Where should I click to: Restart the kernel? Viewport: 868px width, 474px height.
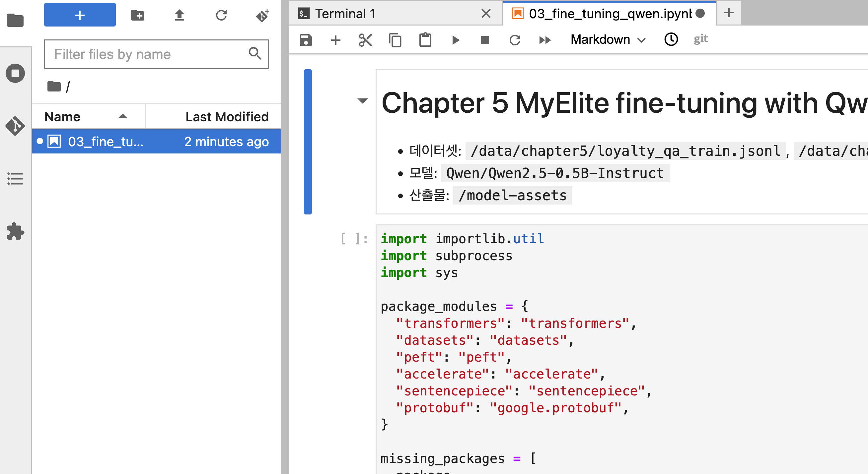coord(515,40)
